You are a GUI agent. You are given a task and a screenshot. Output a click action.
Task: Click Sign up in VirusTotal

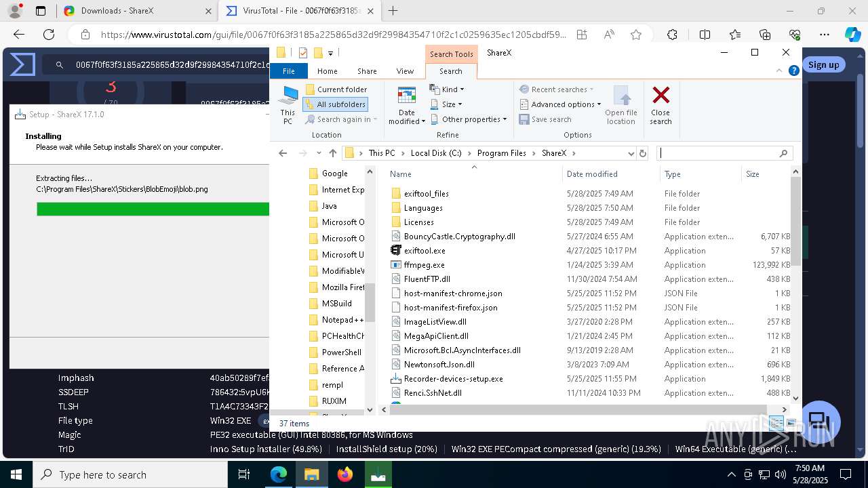coord(823,65)
